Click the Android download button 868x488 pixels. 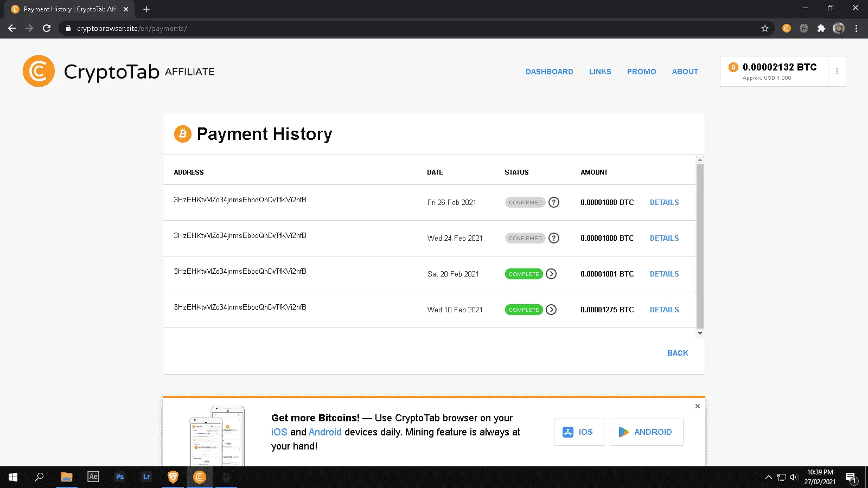coord(647,432)
